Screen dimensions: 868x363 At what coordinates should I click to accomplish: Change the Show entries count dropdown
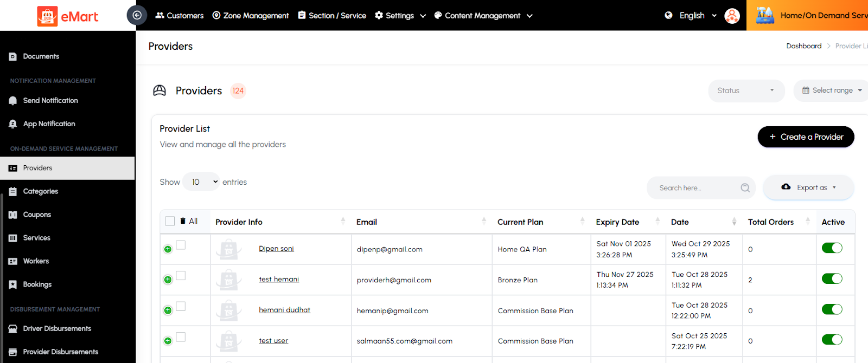coord(201,182)
